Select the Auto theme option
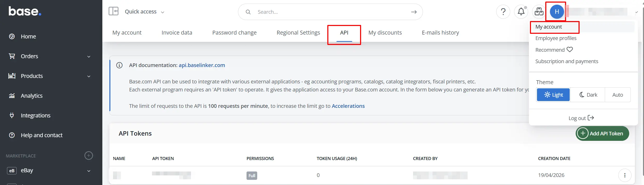Screen dimensions: 644x185 tap(618, 95)
